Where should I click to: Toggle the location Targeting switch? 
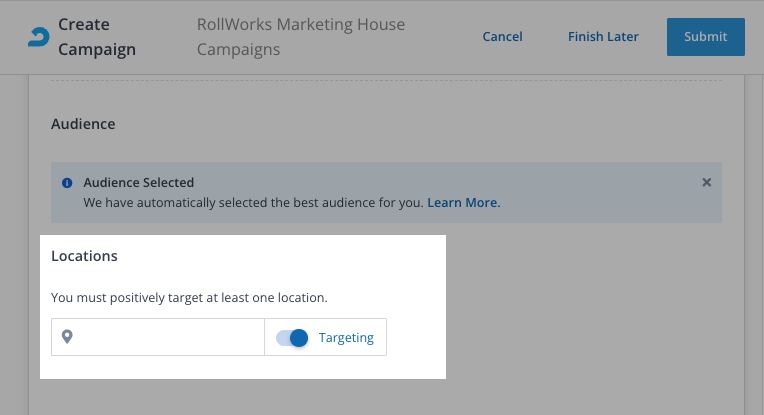(291, 338)
